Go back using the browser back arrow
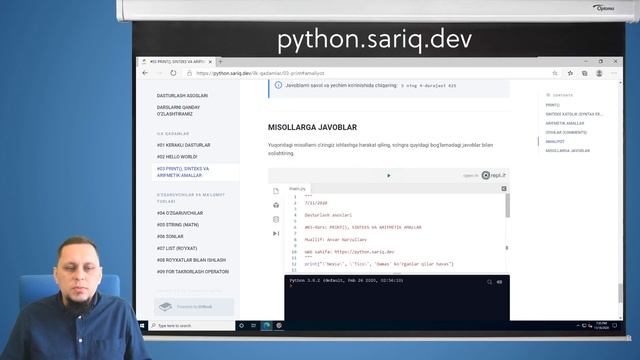 145,73
